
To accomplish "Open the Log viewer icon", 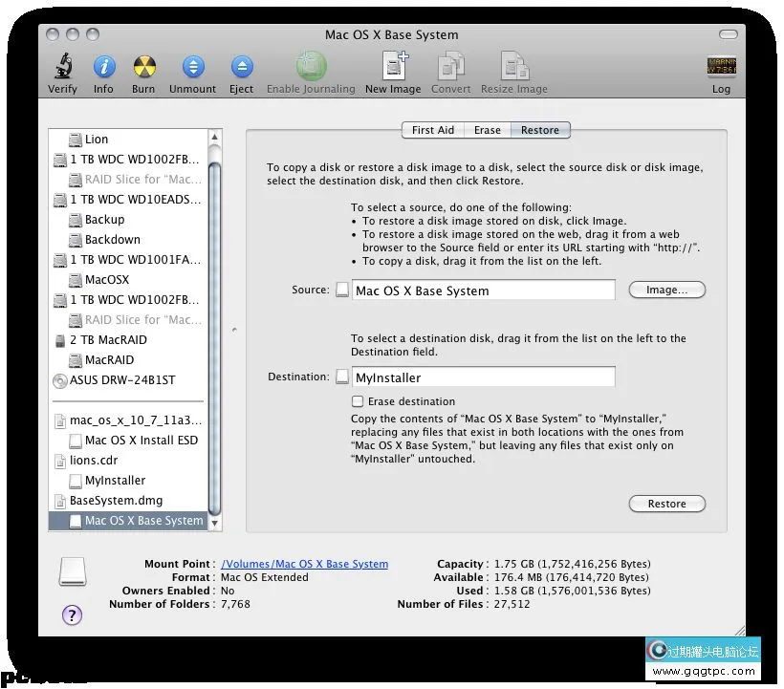I will (x=721, y=68).
